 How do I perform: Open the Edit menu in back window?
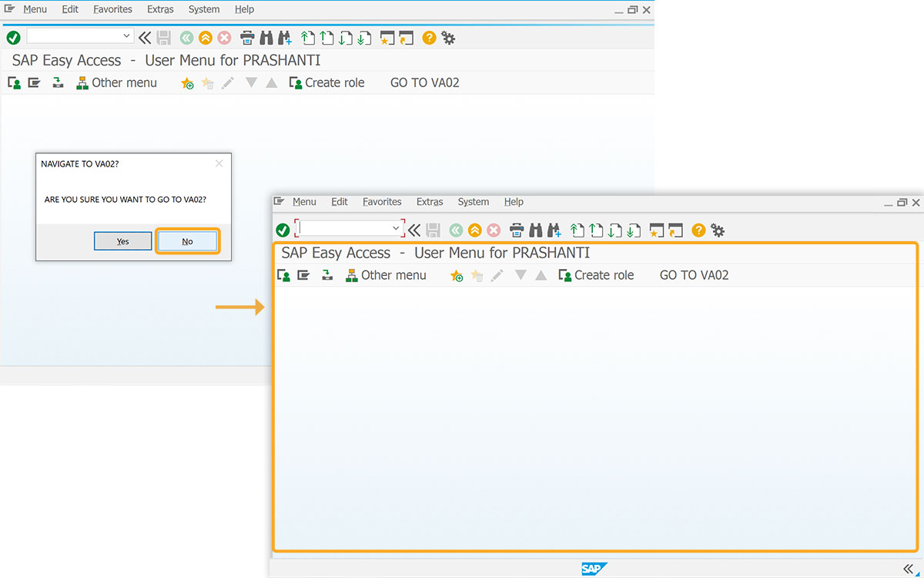(x=70, y=9)
